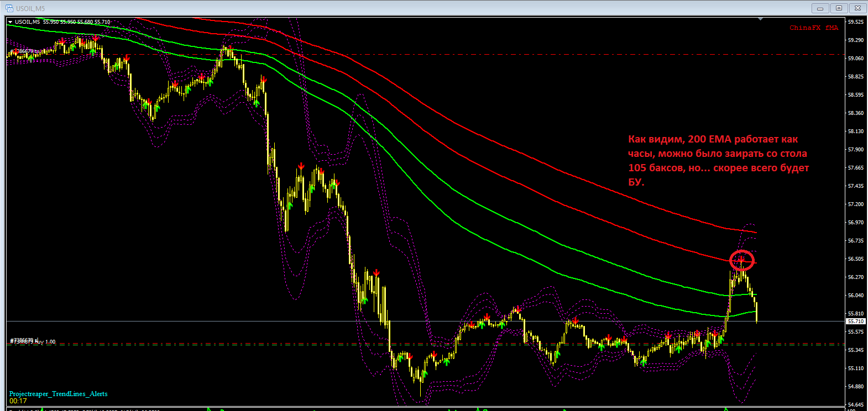Minimize the USOIL,M5 chart window
Viewport: 868px width, 411px height.
tap(820, 8)
